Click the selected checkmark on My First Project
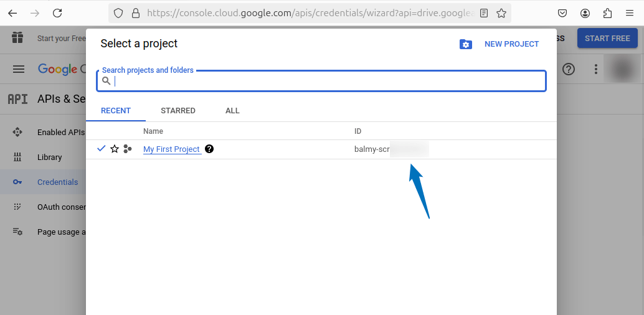This screenshot has width=644, height=315. point(101,149)
